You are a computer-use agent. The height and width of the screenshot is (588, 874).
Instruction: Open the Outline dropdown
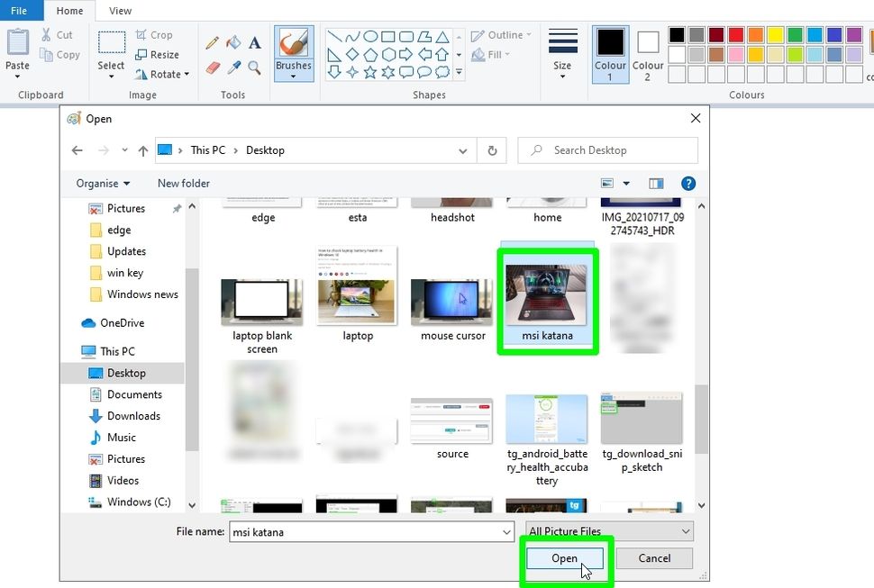502,35
